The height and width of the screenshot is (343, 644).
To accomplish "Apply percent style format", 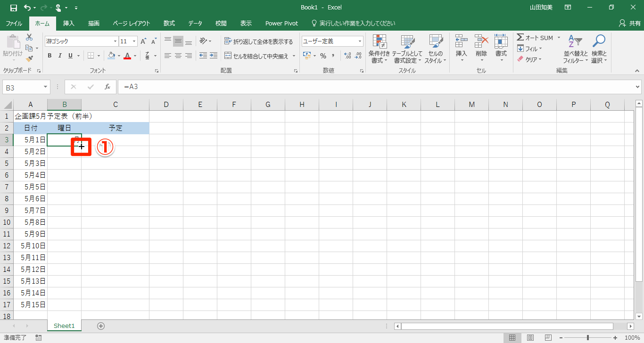I will [323, 56].
